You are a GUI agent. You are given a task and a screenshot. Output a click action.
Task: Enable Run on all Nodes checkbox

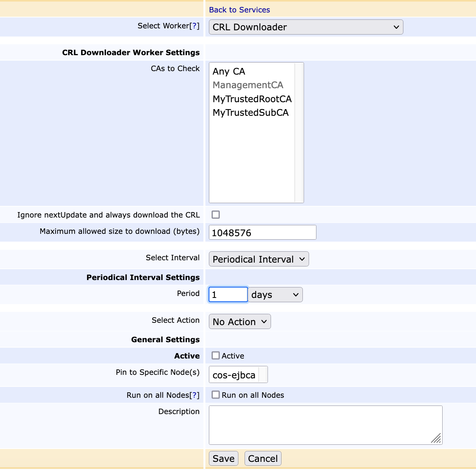pyautogui.click(x=215, y=395)
